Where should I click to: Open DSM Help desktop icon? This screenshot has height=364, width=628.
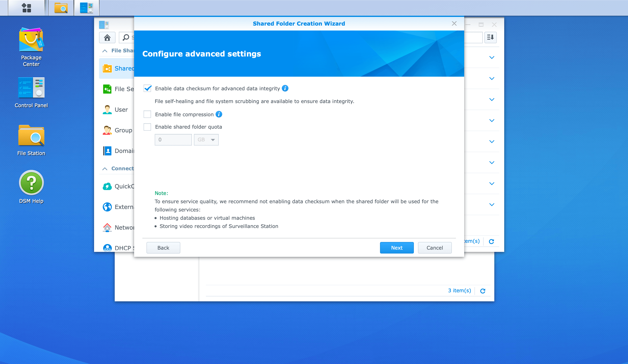tap(31, 187)
